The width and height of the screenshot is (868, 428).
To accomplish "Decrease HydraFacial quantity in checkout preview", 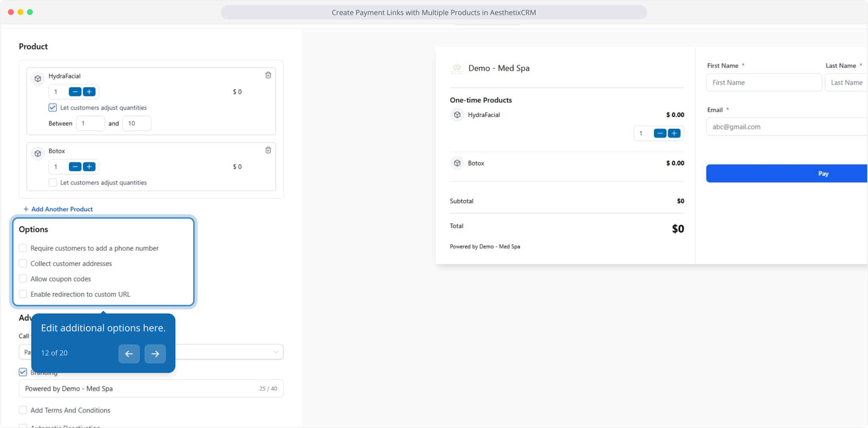I will tap(660, 134).
